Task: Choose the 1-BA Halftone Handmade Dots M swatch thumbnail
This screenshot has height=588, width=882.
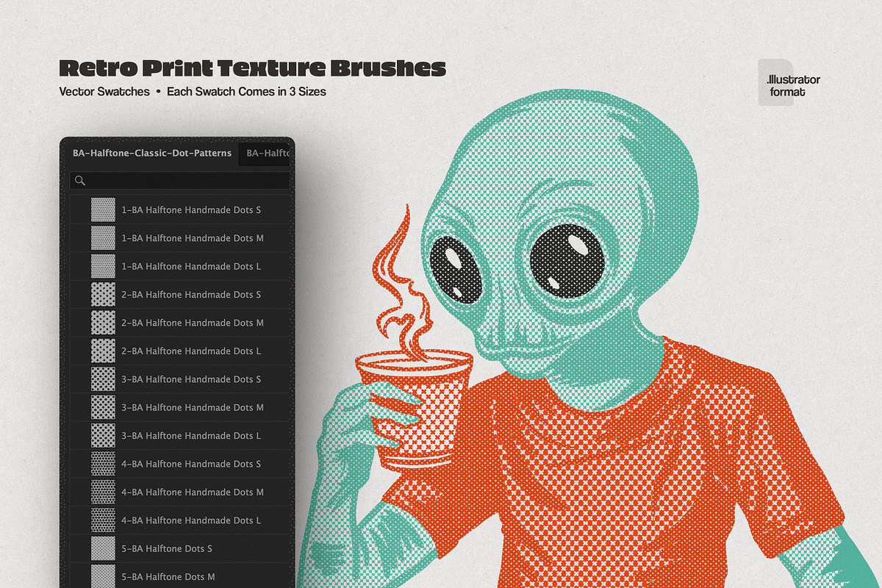Action: (103, 238)
